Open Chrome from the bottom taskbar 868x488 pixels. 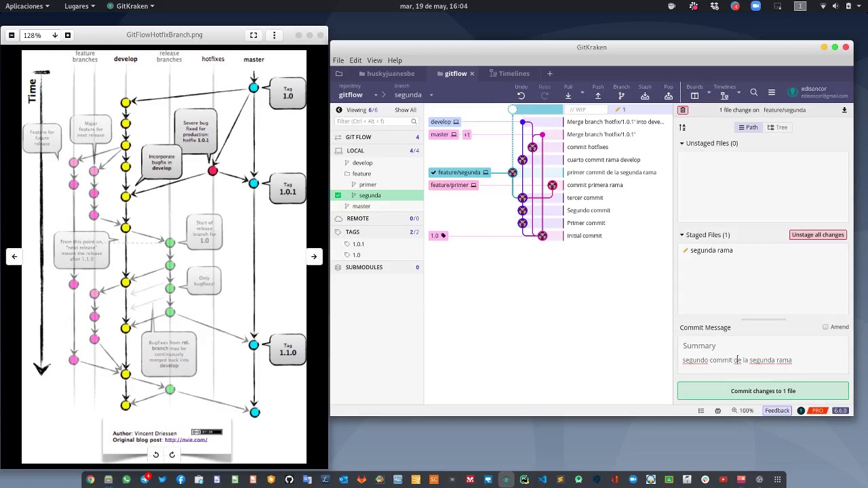90,480
